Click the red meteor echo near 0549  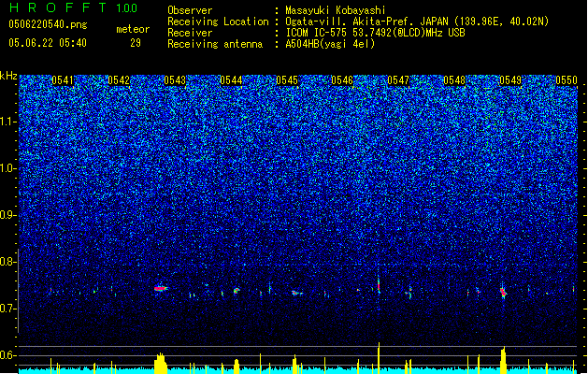pyautogui.click(x=503, y=292)
